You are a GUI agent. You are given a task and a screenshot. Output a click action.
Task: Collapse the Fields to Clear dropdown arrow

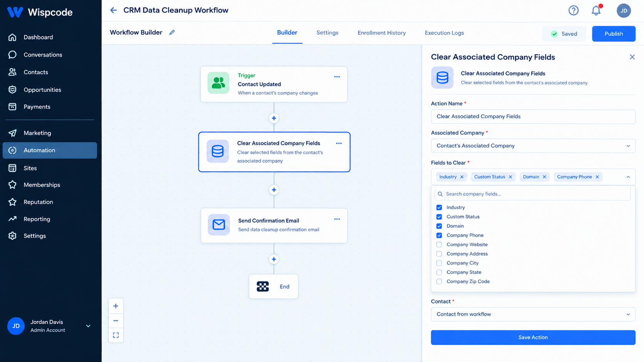tap(628, 177)
